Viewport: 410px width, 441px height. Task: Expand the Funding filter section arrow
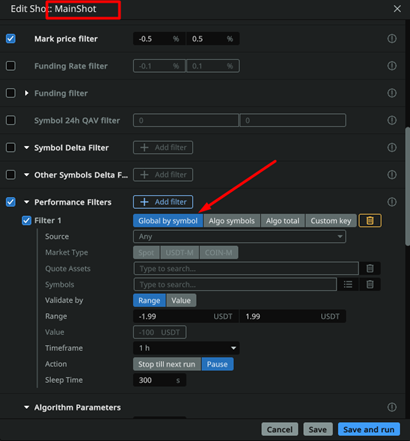[26, 93]
